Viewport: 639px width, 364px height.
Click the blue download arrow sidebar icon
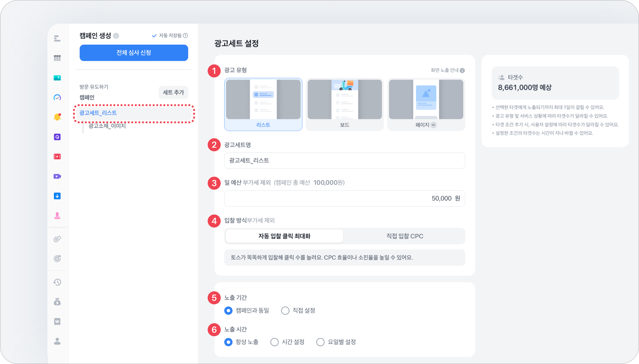[57, 196]
